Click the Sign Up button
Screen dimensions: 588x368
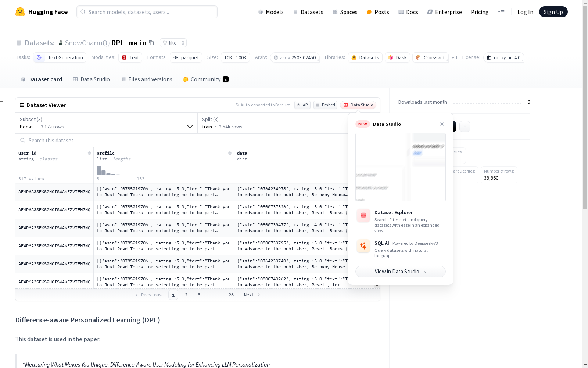pos(553,12)
